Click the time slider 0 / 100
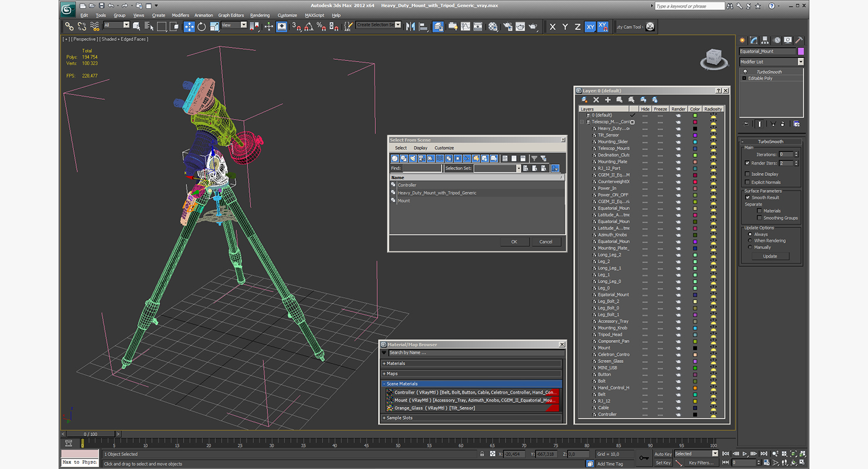This screenshot has height=469, width=868. [90, 434]
